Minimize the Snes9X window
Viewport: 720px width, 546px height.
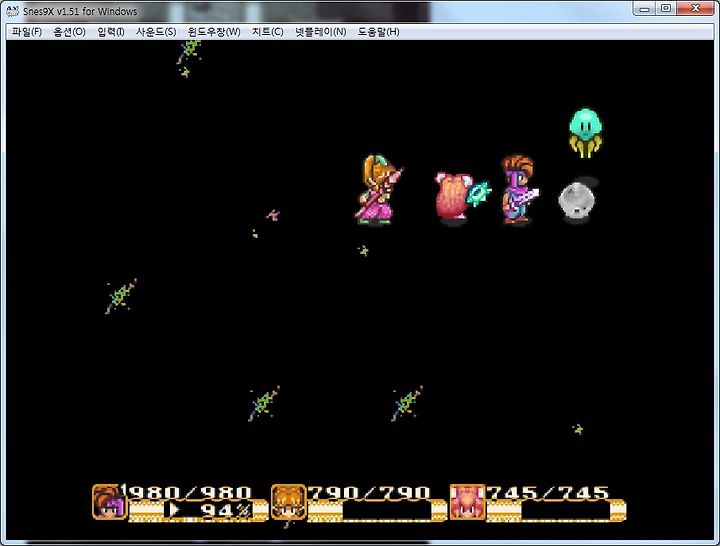[644, 8]
